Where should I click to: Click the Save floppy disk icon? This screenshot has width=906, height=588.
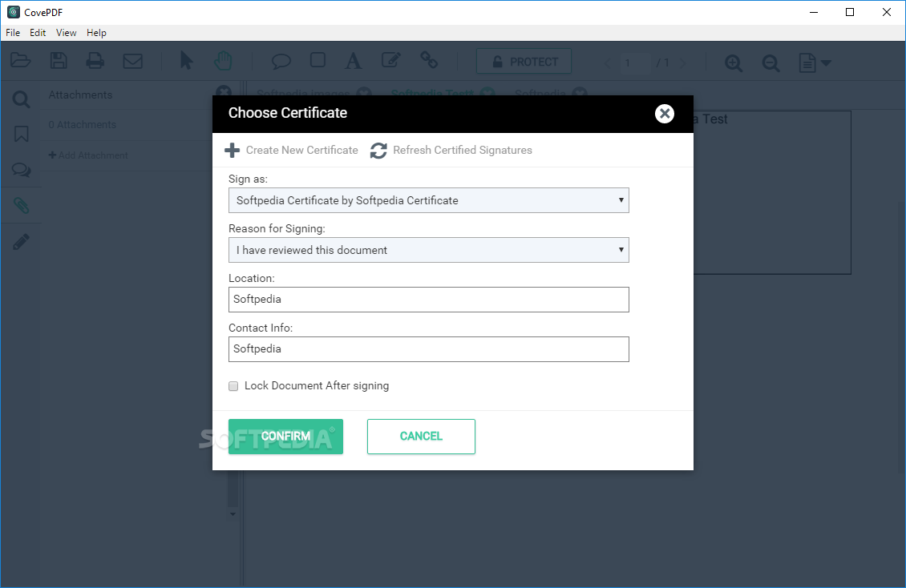[59, 61]
